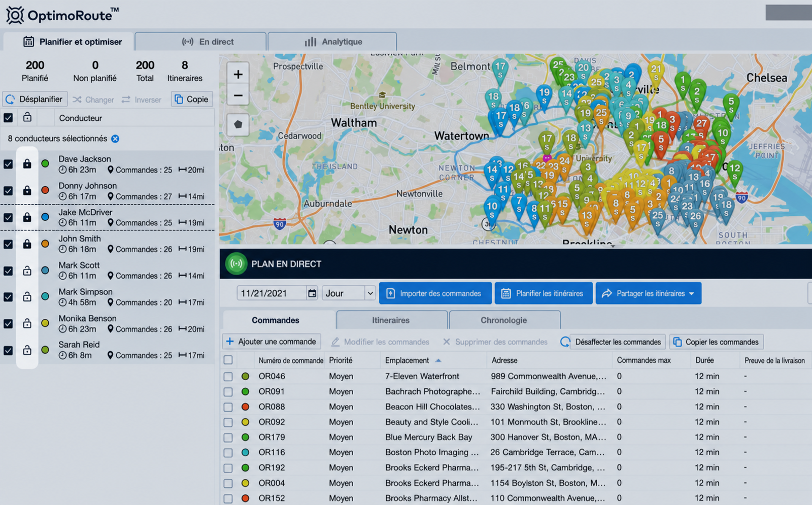Screen dimensions: 812x505
Task: Uncheck the select-all drivers checkbox
Action: pos(8,118)
